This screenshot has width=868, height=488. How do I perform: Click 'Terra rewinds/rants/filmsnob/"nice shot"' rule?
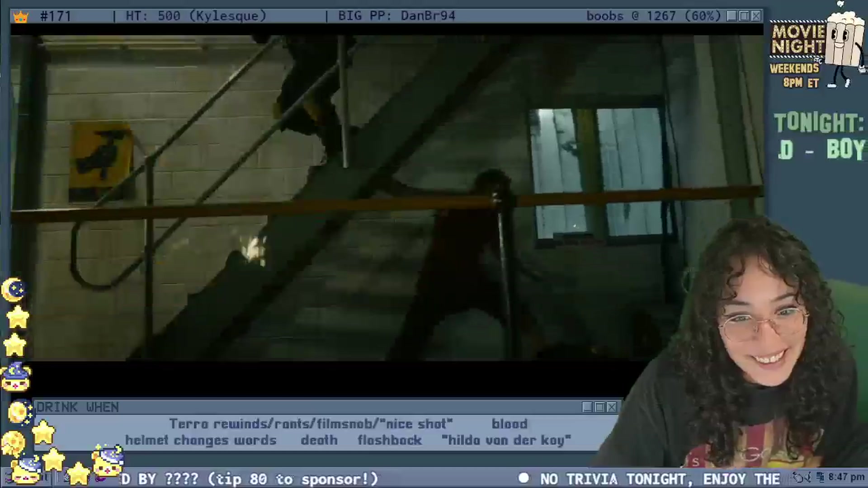coord(311,424)
